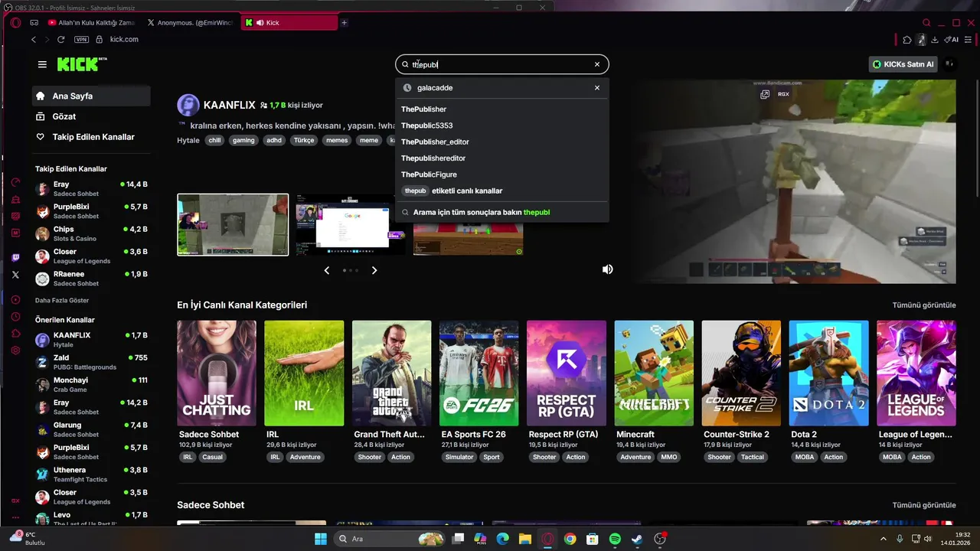980x551 pixels.
Task: Open IRL category card
Action: click(x=304, y=373)
